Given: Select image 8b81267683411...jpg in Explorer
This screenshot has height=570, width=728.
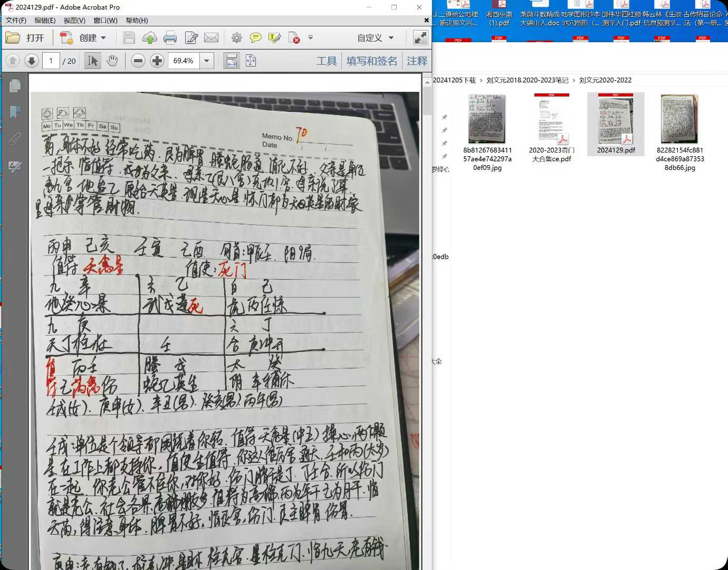Looking at the screenshot, I should (487, 132).
